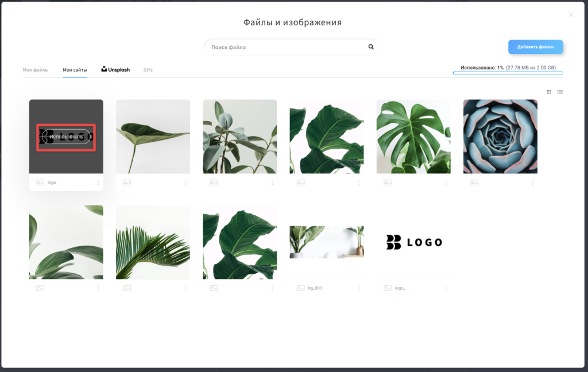Open three-dot menu under the single drooping leaf
This screenshot has height=372, width=588.
tap(185, 182)
